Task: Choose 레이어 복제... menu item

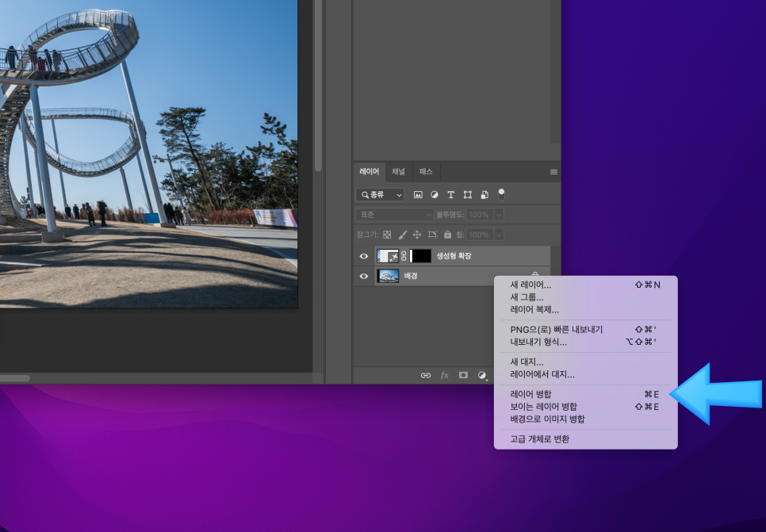Action: (585, 309)
